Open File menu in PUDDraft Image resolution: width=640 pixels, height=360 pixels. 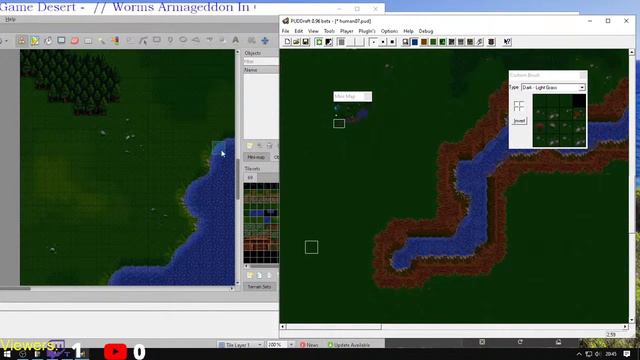tap(285, 31)
